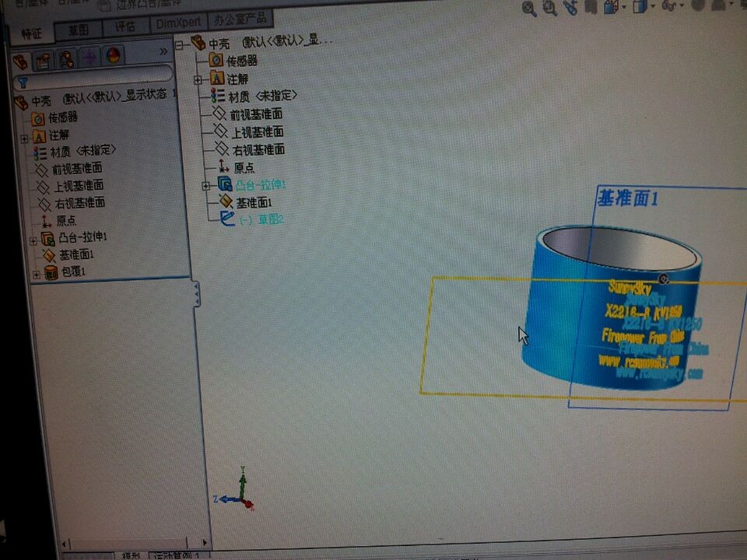
Task: Expand the 包覆1 node in left tree
Action: coord(37,275)
